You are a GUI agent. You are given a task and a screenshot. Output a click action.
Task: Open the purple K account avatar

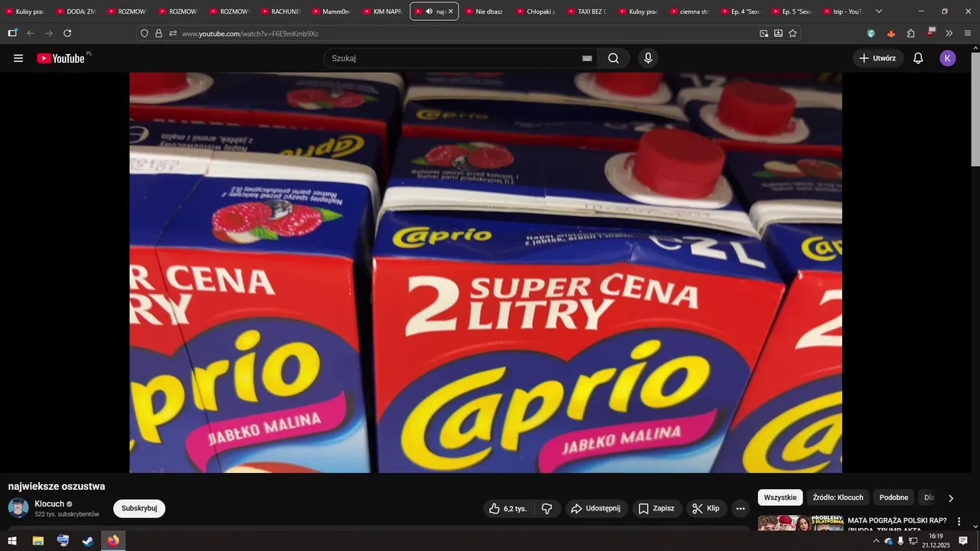(948, 58)
